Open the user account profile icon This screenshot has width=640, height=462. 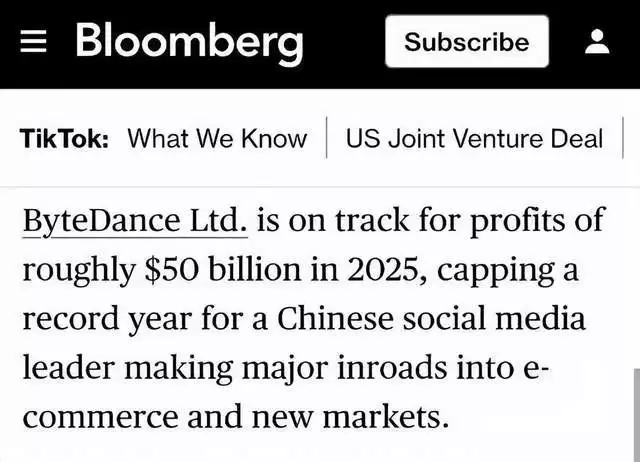[597, 42]
